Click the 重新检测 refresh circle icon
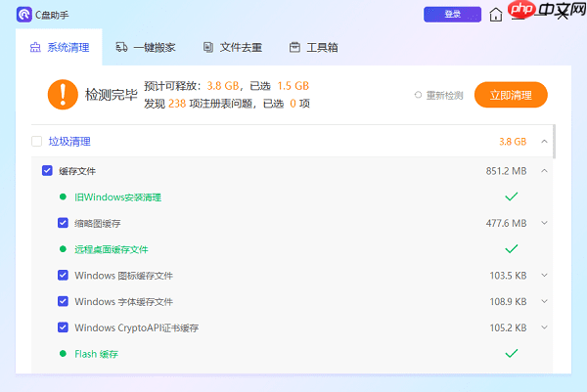 [418, 95]
